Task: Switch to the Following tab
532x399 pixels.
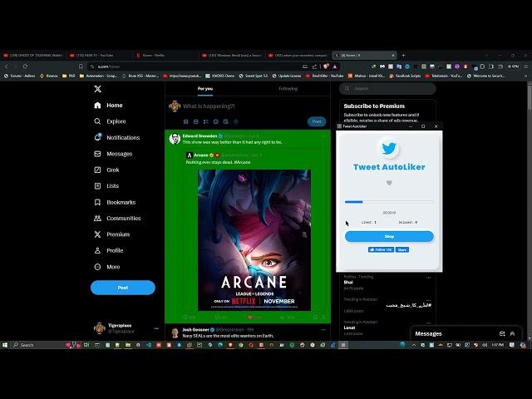Action: click(x=288, y=88)
